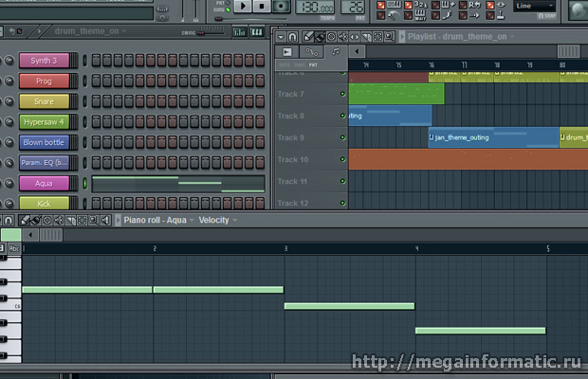The image size is (588, 379).
Task: Open the Playlist options menu arrow
Action: tap(281, 36)
